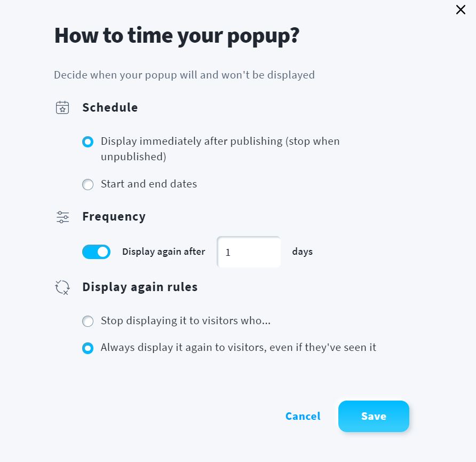Viewport: 476px width, 462px height.
Task: Select Stop displaying it to visitors who… radio
Action: [x=88, y=321]
